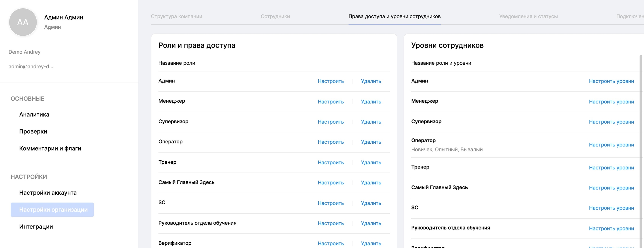Go to Проверки in the sidebar

[33, 131]
